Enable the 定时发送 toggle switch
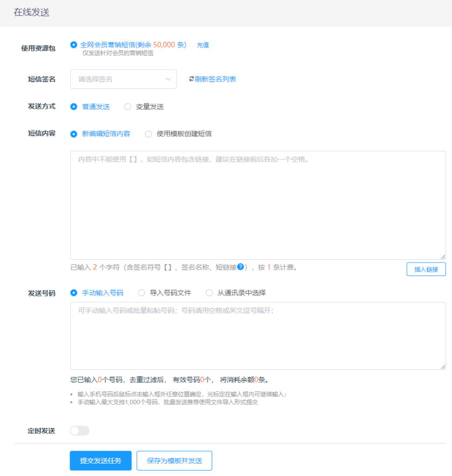 point(80,431)
